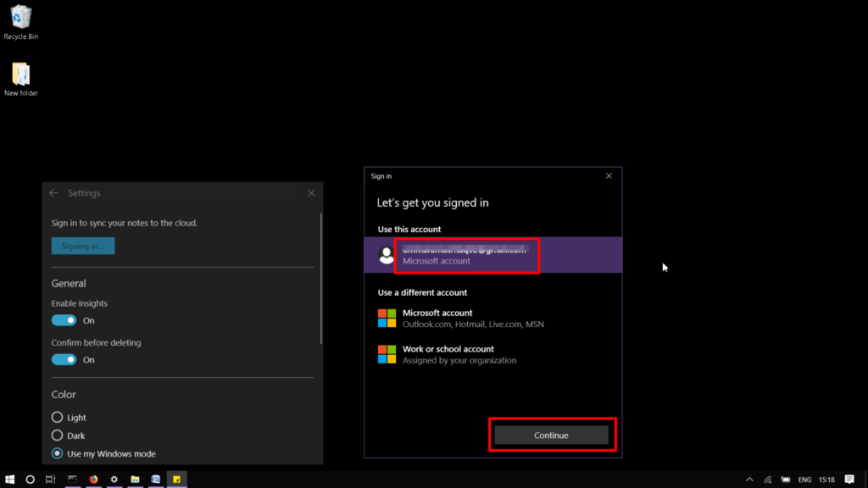Screen dimensions: 868x488
Task: Click the Continue button
Action: point(551,435)
